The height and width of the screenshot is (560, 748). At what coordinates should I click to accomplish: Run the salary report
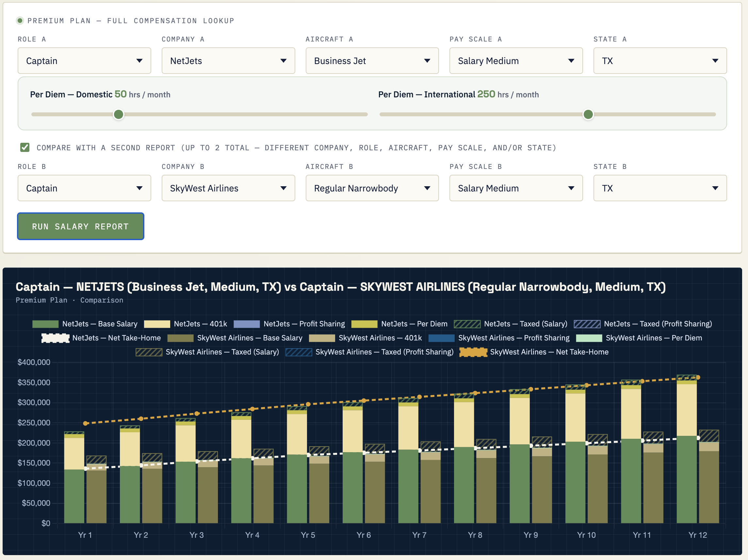coord(81,226)
